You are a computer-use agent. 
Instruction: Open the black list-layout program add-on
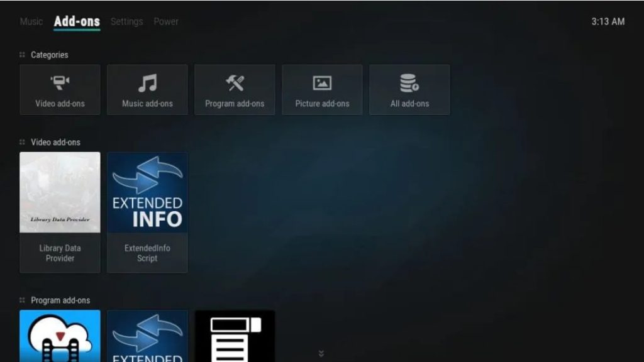coord(235,336)
